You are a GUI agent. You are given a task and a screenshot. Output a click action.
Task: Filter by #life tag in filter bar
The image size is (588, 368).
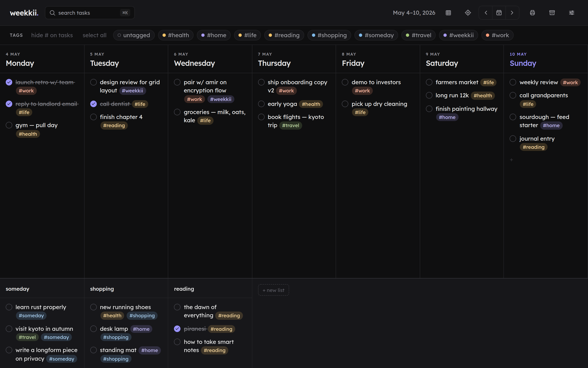[x=247, y=35]
